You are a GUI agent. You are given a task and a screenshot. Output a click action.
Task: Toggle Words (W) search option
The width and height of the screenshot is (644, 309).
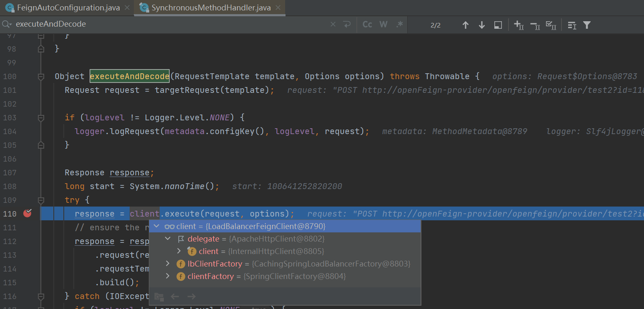[383, 25]
